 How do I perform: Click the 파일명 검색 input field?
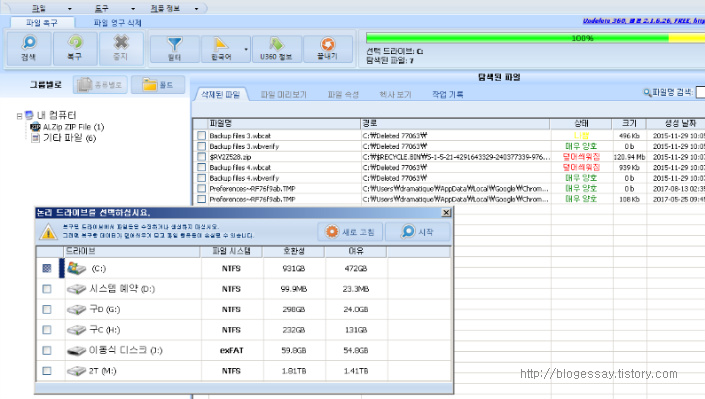point(701,92)
